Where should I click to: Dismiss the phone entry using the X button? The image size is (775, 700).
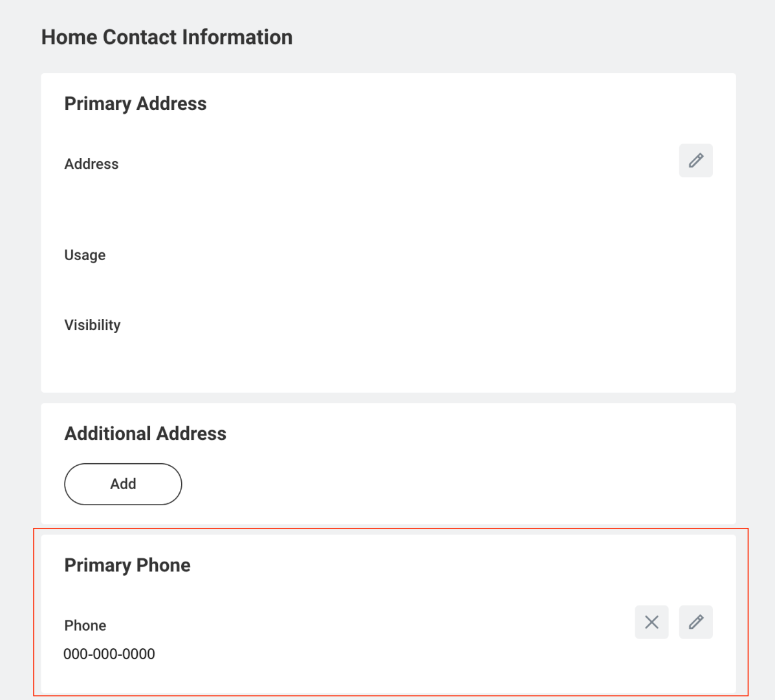651,622
